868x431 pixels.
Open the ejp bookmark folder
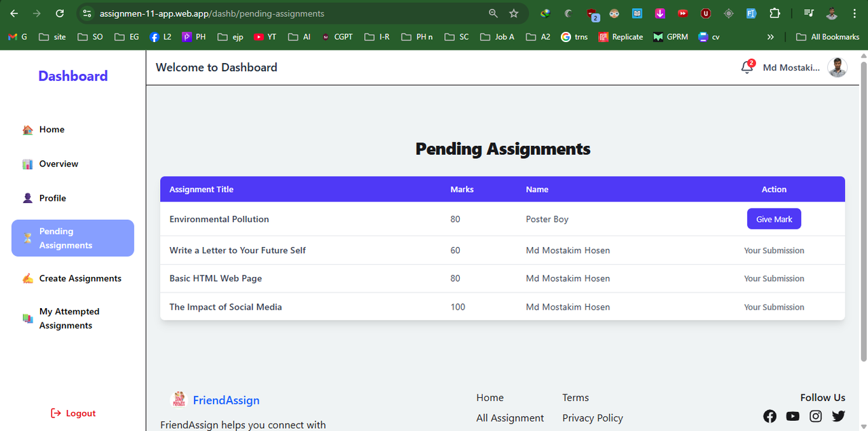(231, 37)
